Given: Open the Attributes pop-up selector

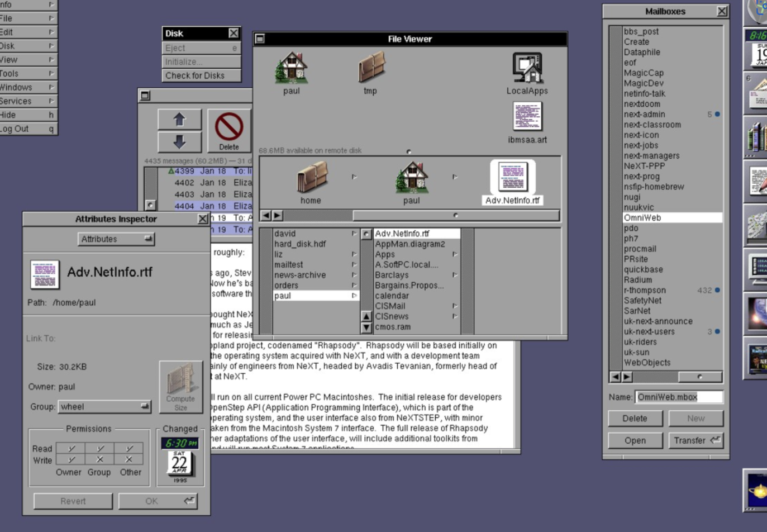Looking at the screenshot, I should coord(116,239).
